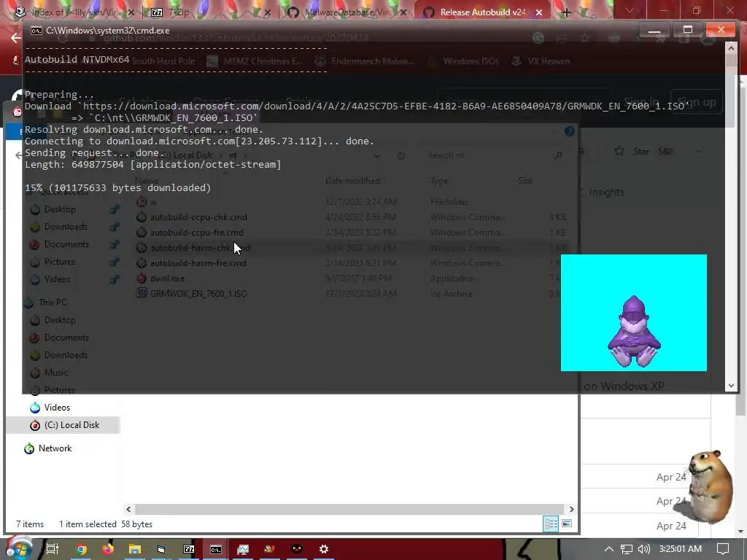Open the clock showing 3:25:01 AM

[681, 549]
